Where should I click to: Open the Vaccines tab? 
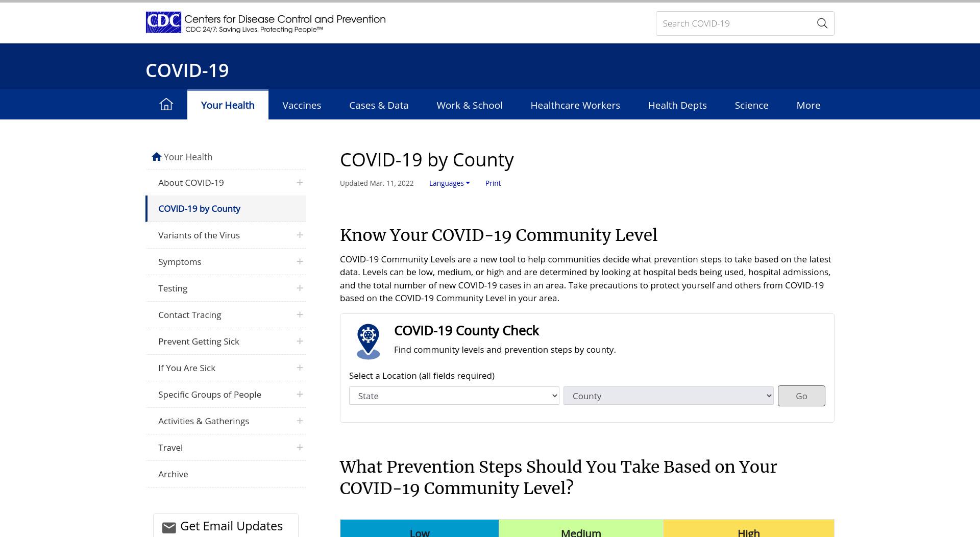click(x=302, y=105)
